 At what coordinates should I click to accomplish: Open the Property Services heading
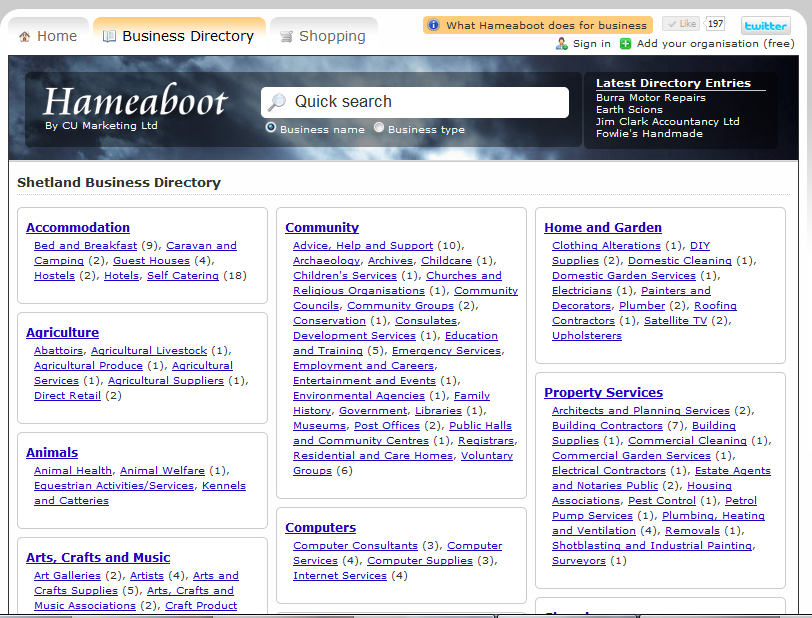[x=603, y=393]
